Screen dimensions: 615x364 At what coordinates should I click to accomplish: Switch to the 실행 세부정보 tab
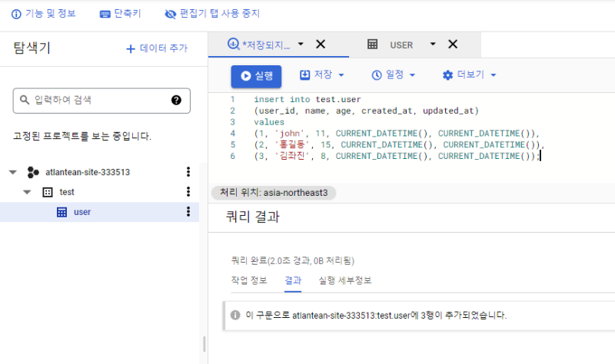tap(344, 280)
